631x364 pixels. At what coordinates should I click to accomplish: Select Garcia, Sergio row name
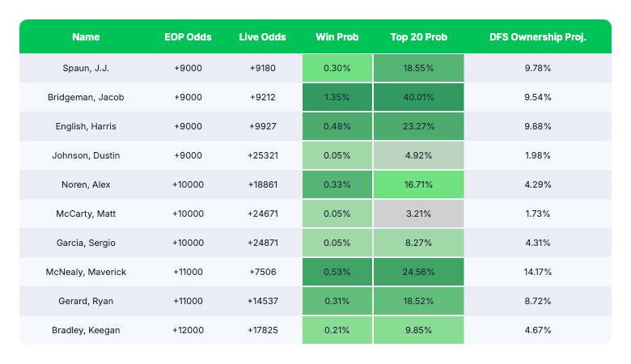click(x=86, y=243)
